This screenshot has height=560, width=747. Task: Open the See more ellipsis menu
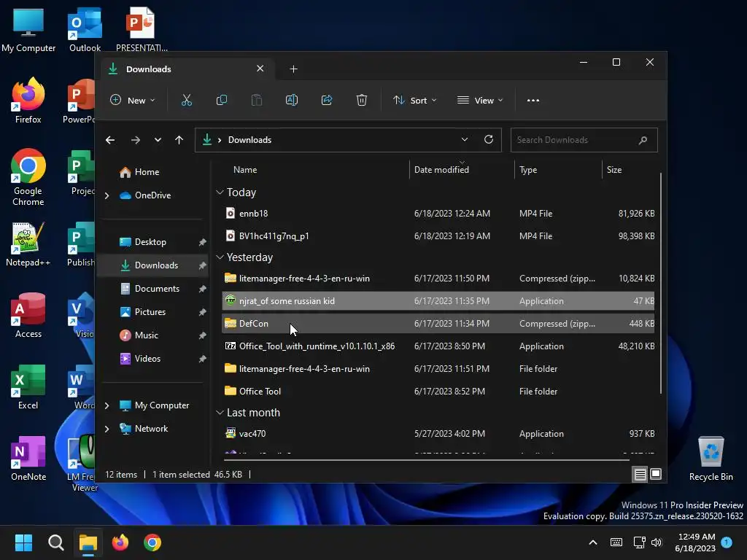[533, 101]
